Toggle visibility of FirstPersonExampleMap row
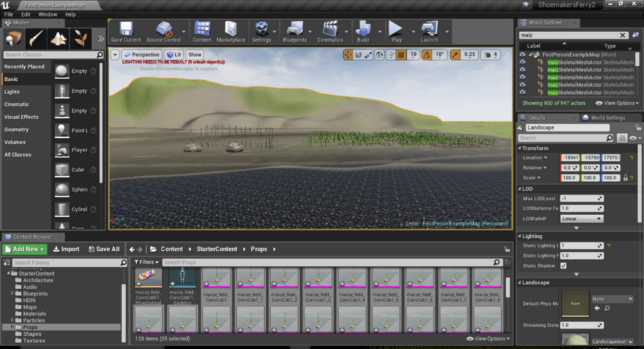This screenshot has width=644, height=349. pyautogui.click(x=522, y=54)
